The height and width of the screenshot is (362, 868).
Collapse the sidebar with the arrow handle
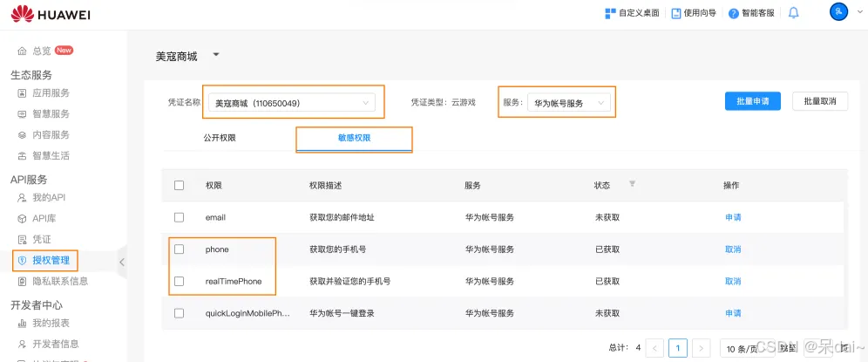(122, 263)
